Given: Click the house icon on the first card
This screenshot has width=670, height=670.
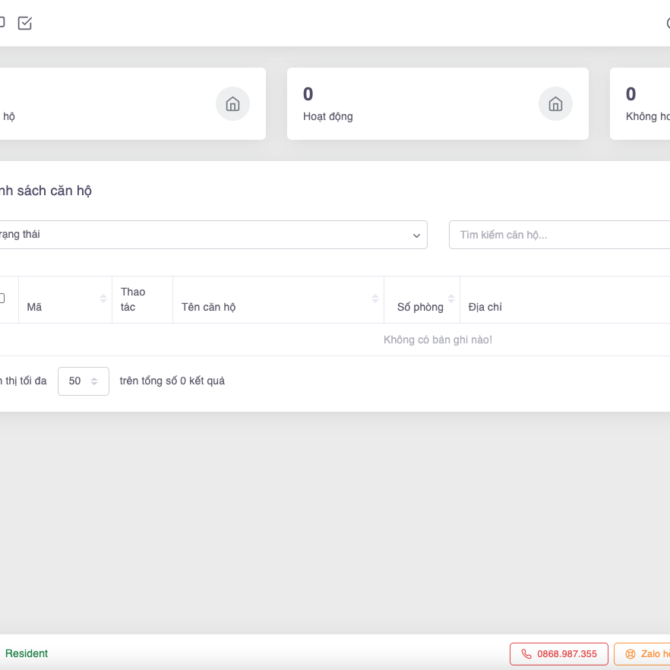Looking at the screenshot, I should click(x=232, y=104).
